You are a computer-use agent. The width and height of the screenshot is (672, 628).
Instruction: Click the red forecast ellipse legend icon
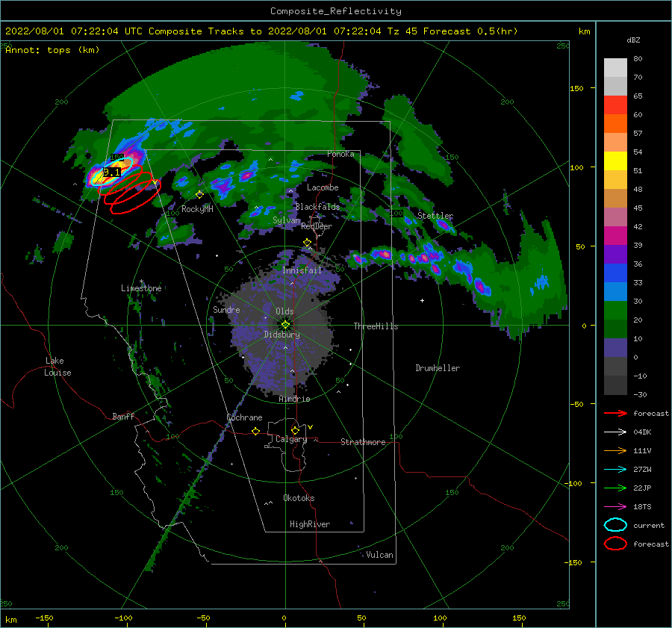pyautogui.click(x=615, y=544)
